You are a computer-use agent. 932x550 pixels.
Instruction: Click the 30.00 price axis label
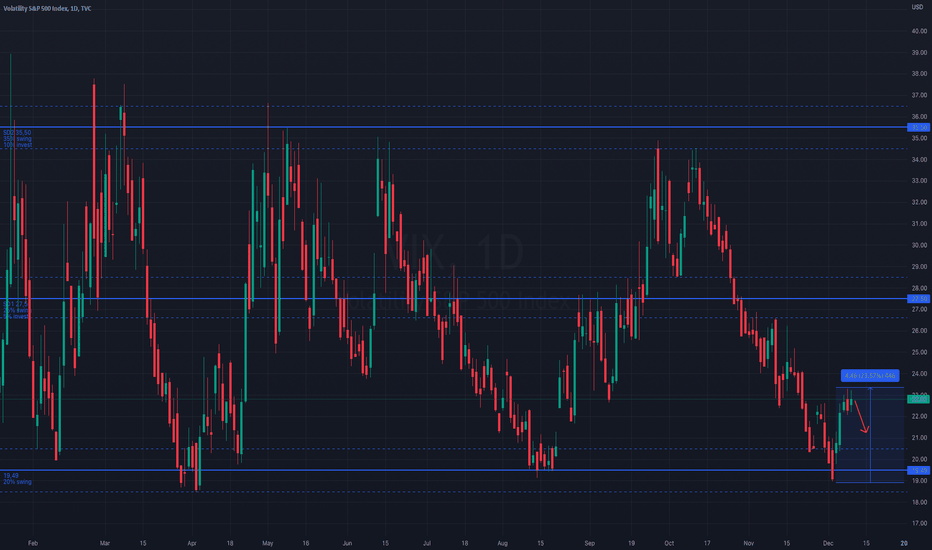919,245
